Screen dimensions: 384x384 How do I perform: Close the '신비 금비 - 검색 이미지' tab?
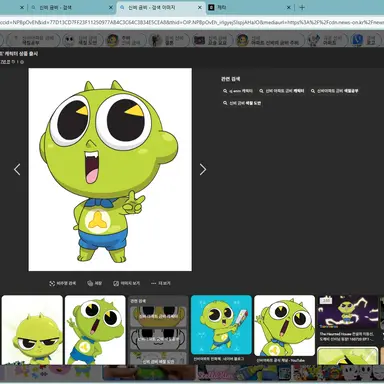pyautogui.click(x=200, y=7)
